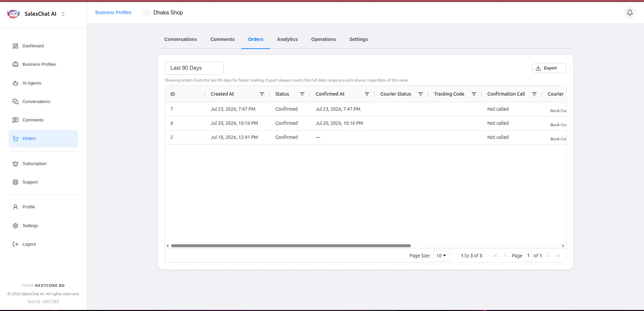Sort by the ID column header

173,94
